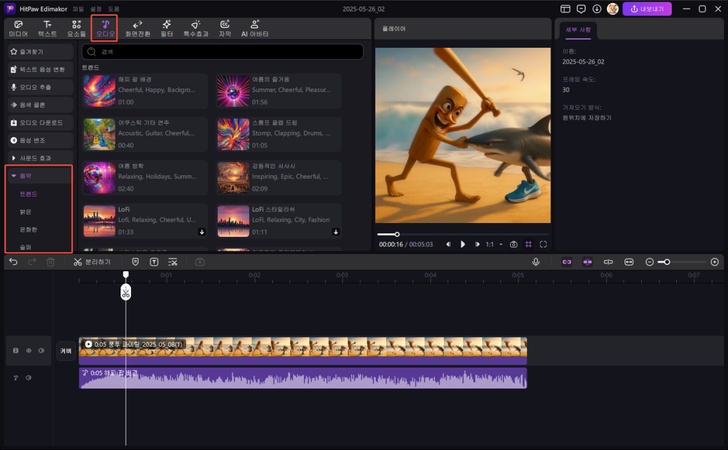Open the 필터 (Filters) tab
The height and width of the screenshot is (450, 728).
pyautogui.click(x=167, y=29)
